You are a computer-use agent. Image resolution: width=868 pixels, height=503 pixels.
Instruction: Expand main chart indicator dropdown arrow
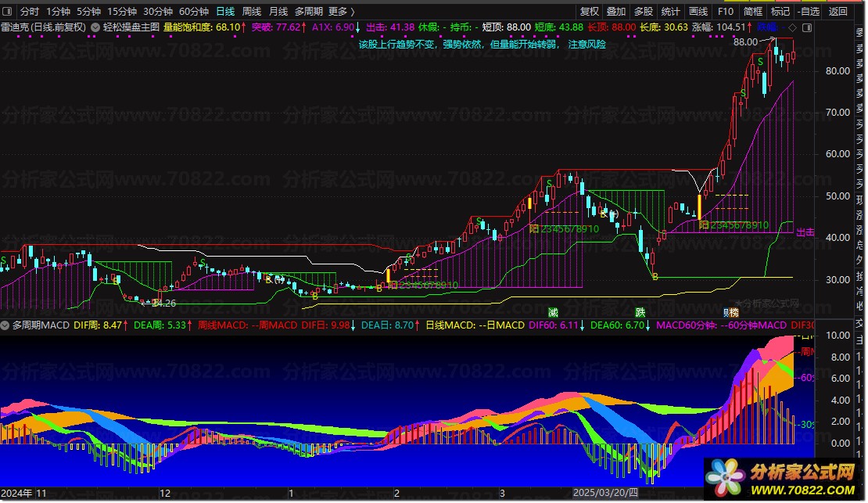(x=95, y=27)
